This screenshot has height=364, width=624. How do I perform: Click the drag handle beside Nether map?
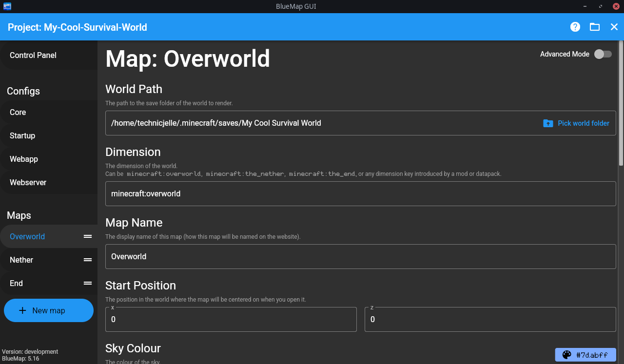(88, 260)
